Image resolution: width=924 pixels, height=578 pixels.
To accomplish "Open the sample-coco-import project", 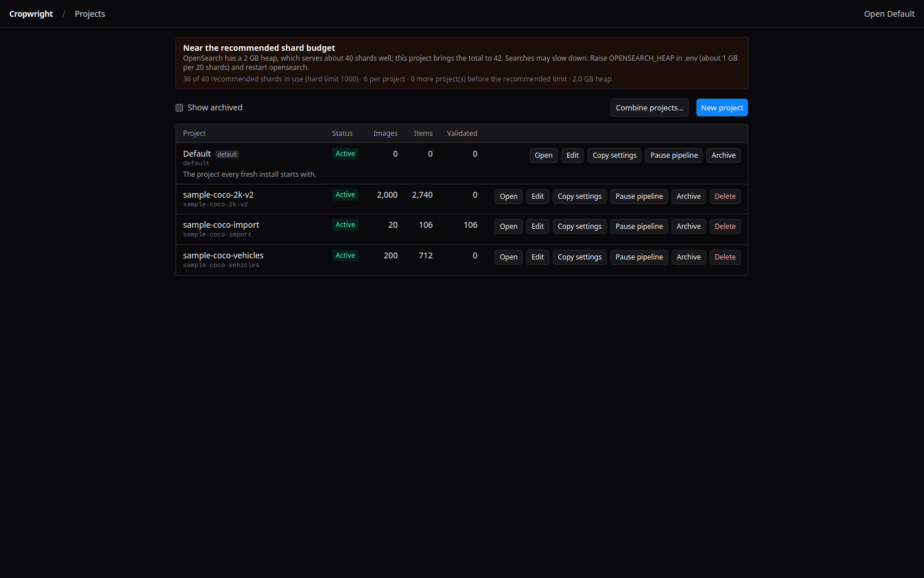I will pos(508,227).
